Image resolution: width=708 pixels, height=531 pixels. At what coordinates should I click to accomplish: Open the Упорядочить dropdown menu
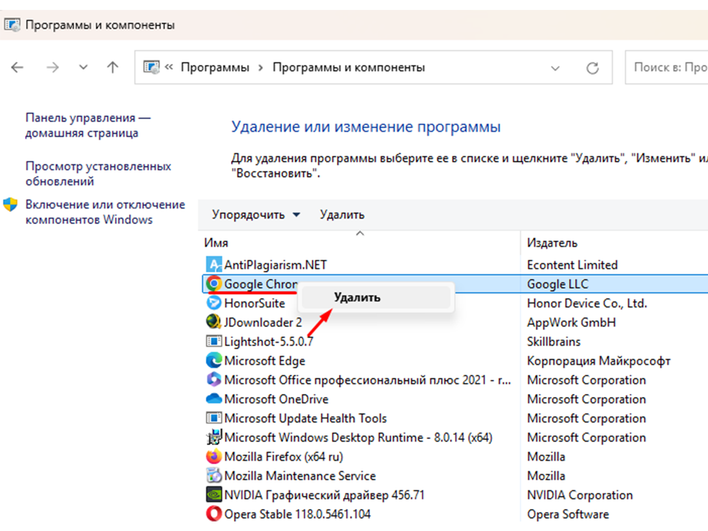pyautogui.click(x=256, y=214)
